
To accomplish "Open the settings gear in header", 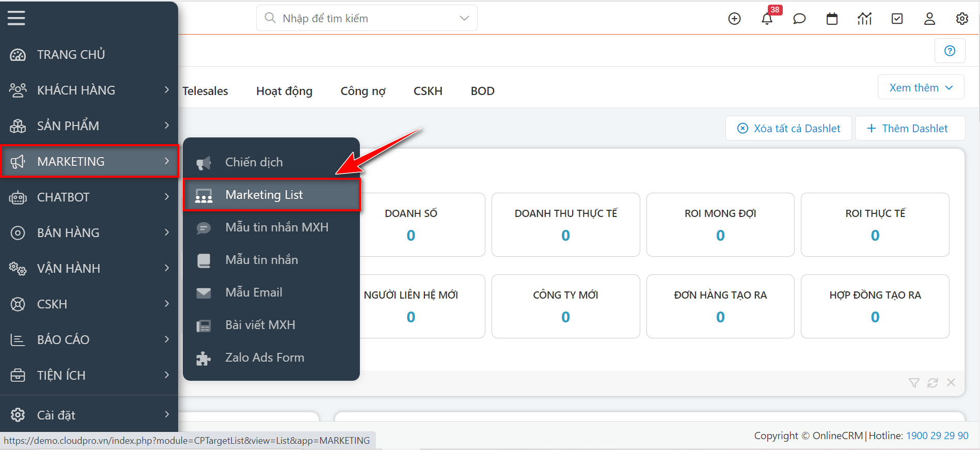I will click(x=962, y=19).
